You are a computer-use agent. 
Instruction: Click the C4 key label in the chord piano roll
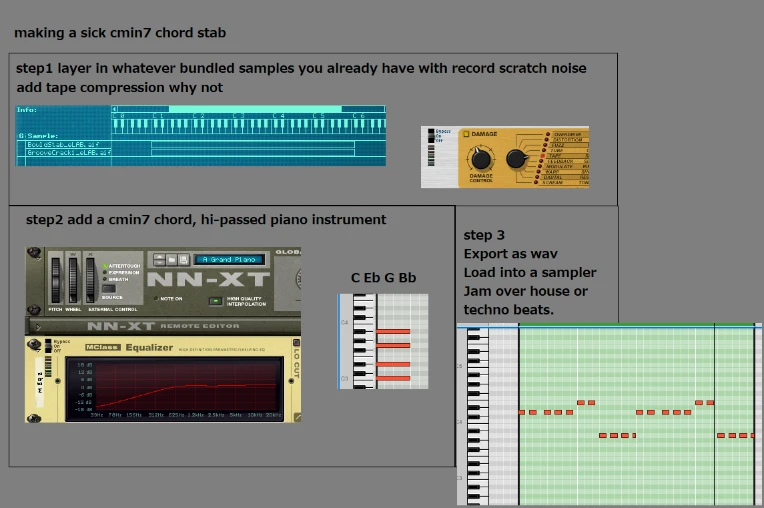[x=344, y=322]
